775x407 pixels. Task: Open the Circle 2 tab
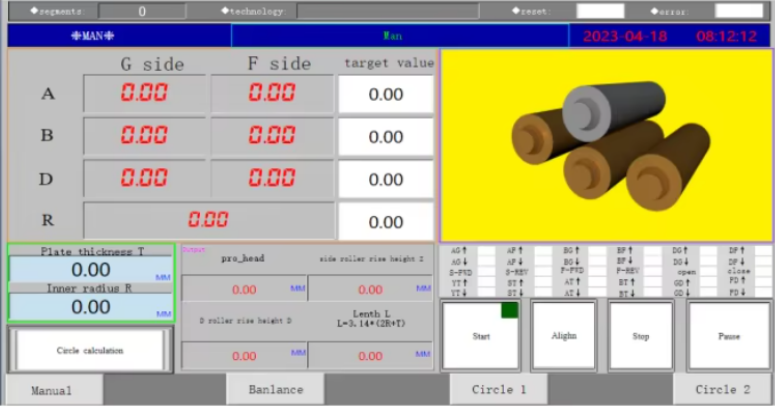point(723,390)
